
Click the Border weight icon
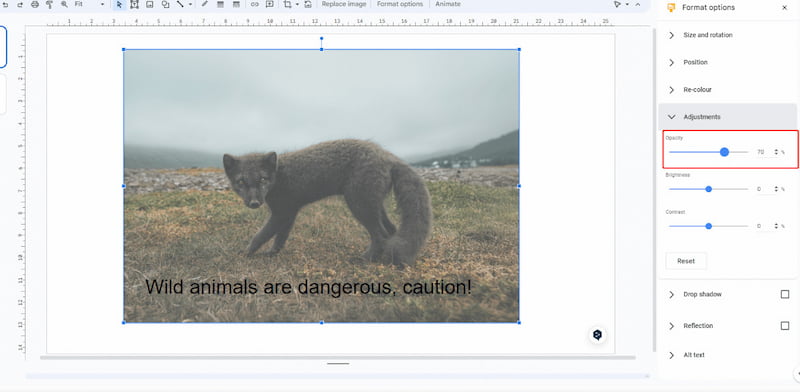tap(220, 4)
